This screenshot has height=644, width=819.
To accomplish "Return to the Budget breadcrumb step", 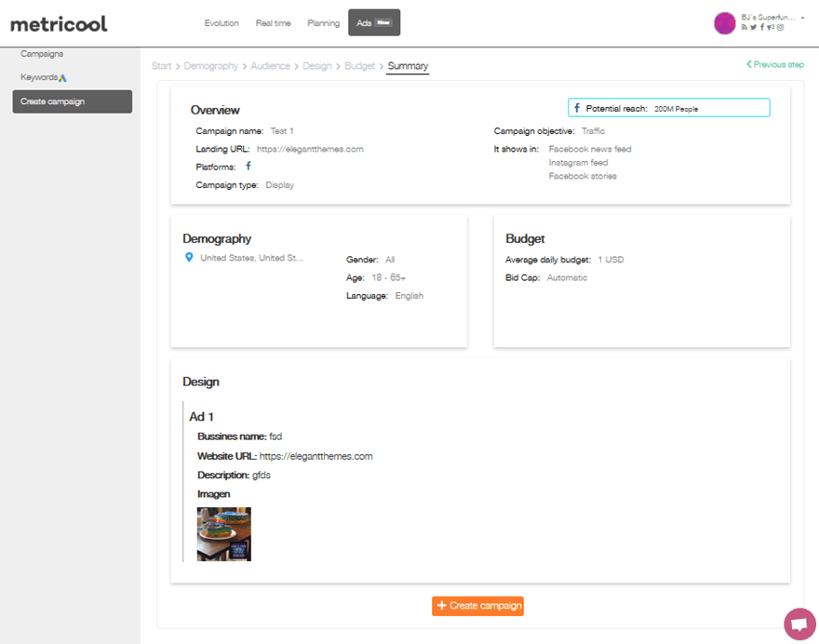I will click(x=359, y=66).
